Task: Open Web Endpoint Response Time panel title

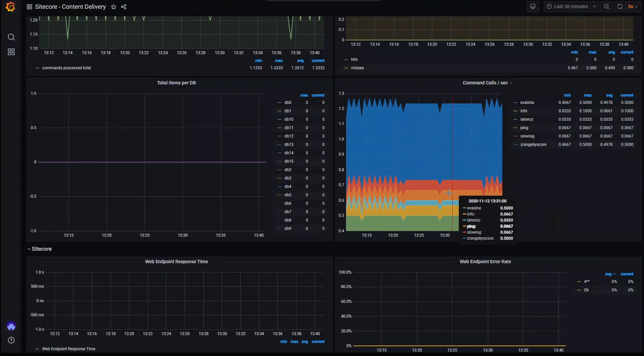Action: (x=176, y=262)
